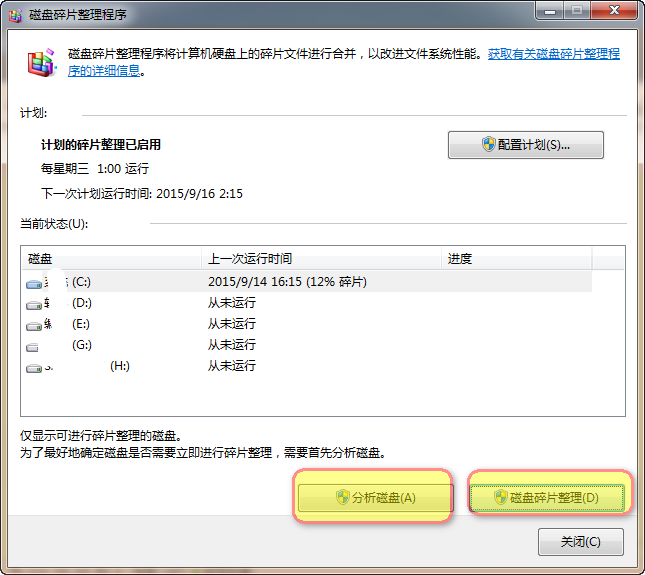Click 从未运行 in the (H:) row

click(231, 367)
